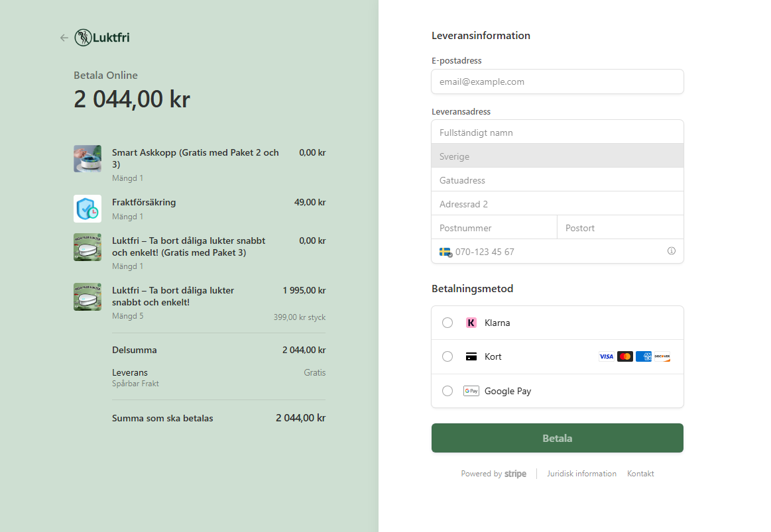Click the E-postadress input field
The width and height of the screenshot is (771, 532).
point(557,81)
